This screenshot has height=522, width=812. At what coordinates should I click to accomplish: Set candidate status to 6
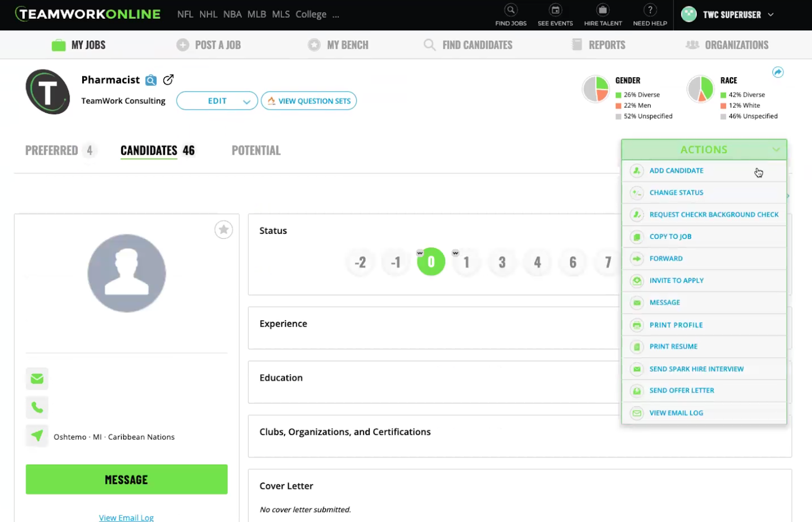[x=573, y=262]
